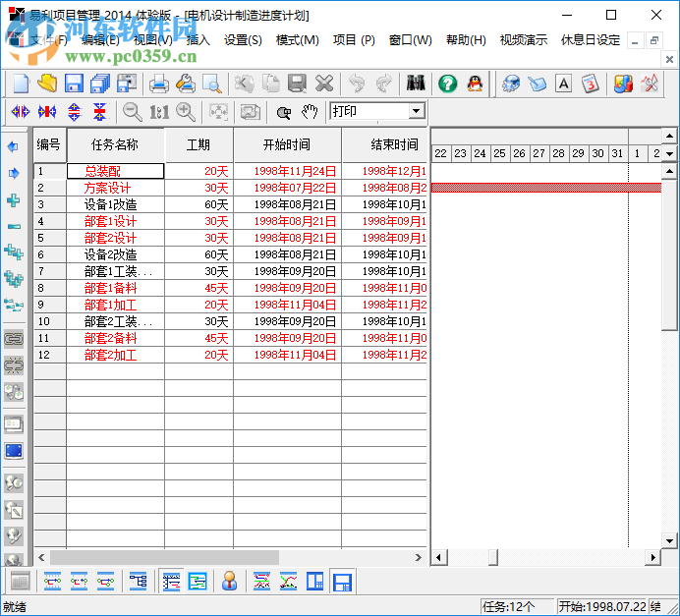Select the hand pan tool
The image size is (680, 616).
(x=310, y=112)
